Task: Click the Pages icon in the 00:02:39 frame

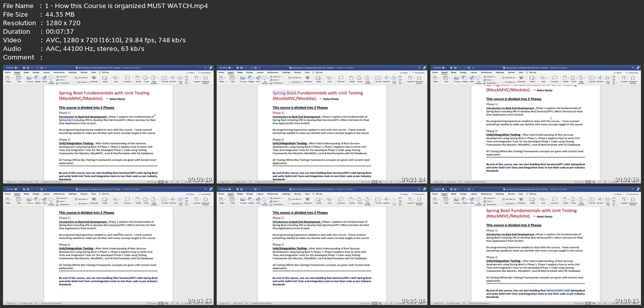Action: tap(435, 79)
